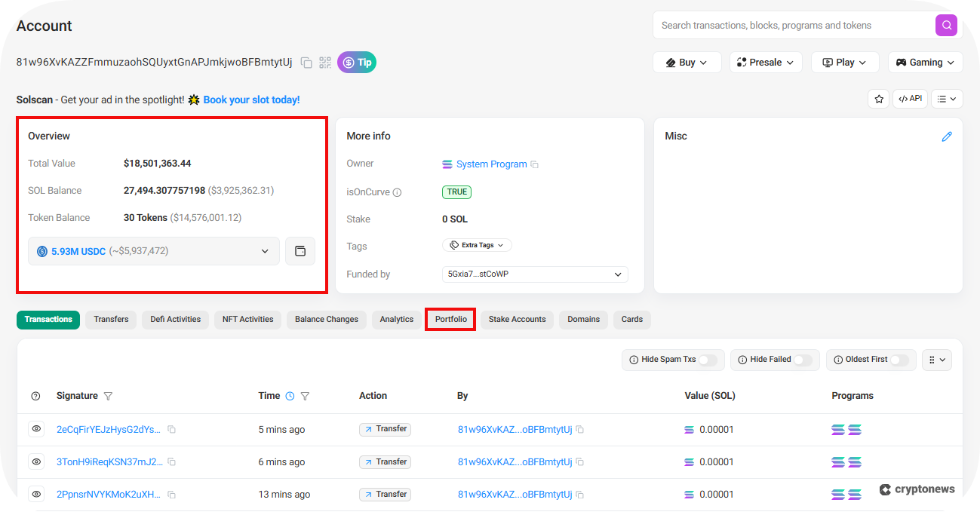Expand the 5.93M USDC token dropdown
This screenshot has height=518, width=980.
coord(264,251)
